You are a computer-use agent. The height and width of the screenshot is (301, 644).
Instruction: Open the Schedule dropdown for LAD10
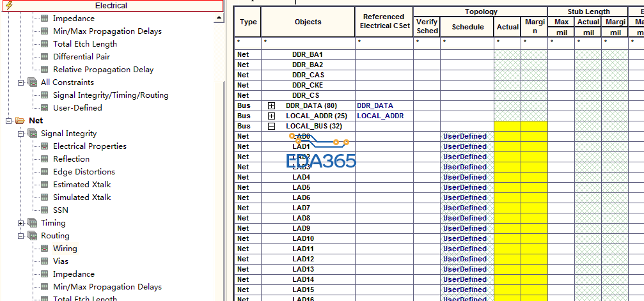point(467,238)
